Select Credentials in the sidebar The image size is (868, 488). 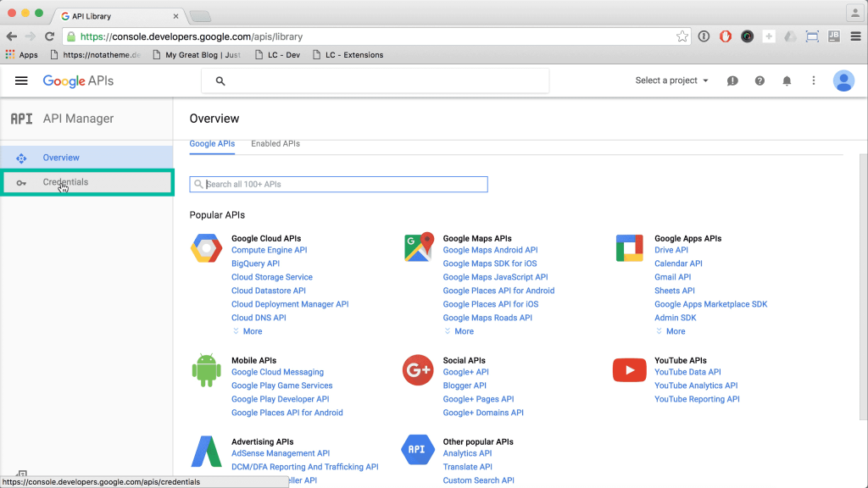pos(65,182)
